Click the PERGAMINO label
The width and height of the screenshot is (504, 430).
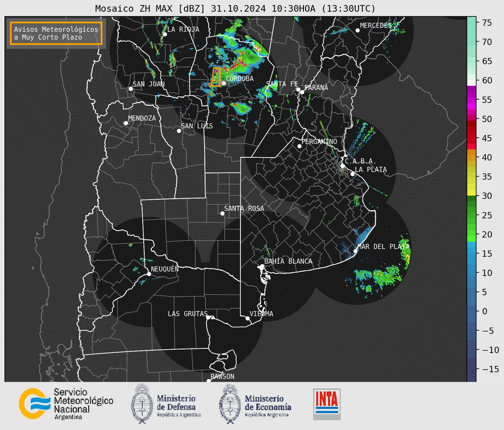click(x=319, y=141)
